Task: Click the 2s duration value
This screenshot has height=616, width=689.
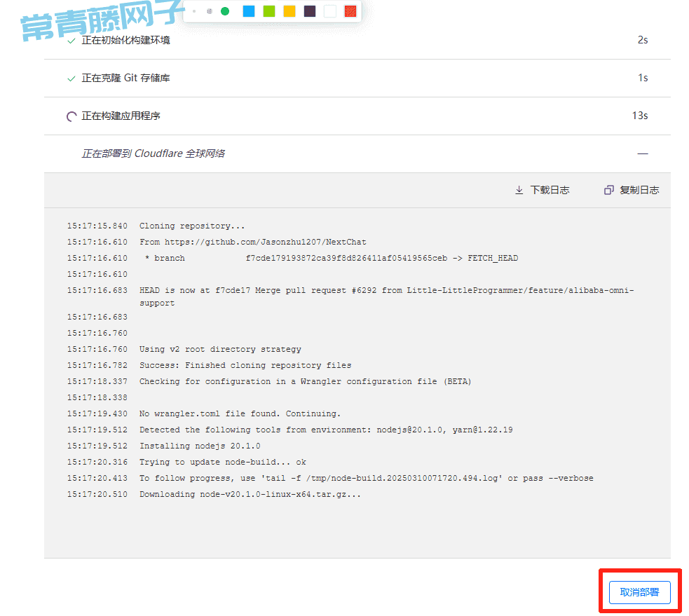Action: coord(643,40)
